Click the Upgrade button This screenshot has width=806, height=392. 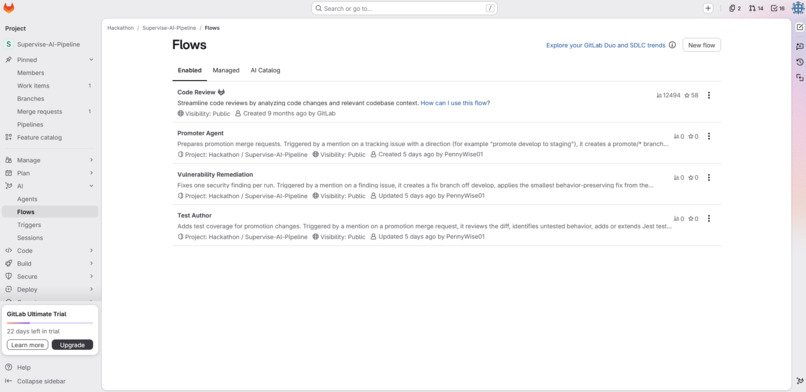pos(72,345)
